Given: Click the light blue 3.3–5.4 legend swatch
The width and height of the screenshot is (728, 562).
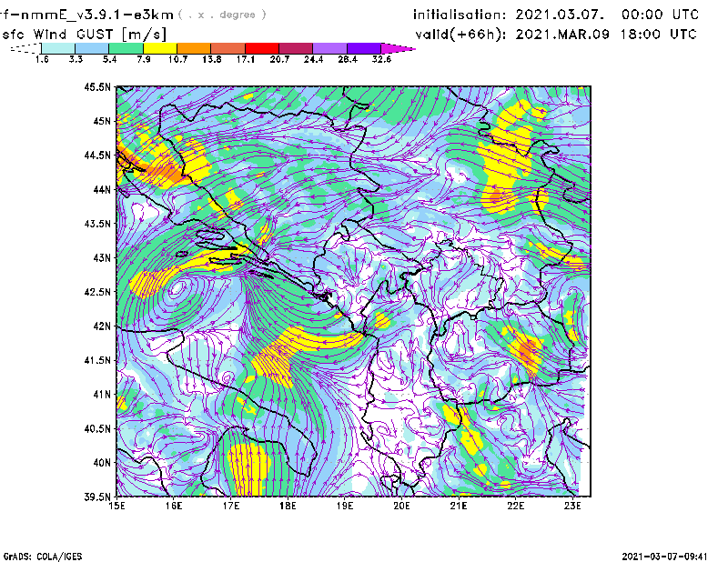Looking at the screenshot, I should click(x=92, y=48).
